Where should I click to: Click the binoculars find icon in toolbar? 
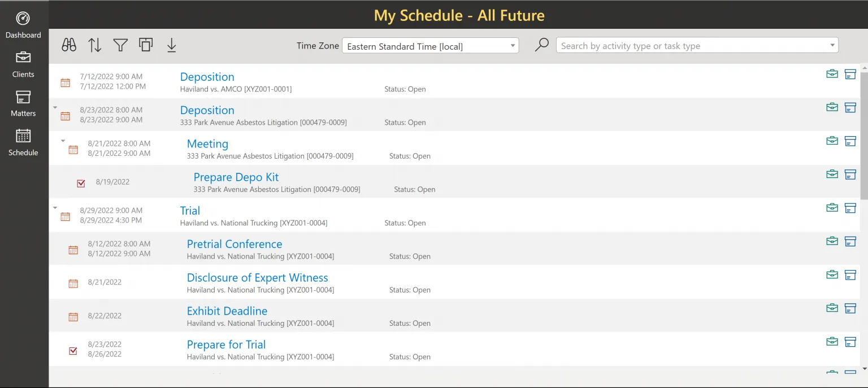pyautogui.click(x=69, y=45)
